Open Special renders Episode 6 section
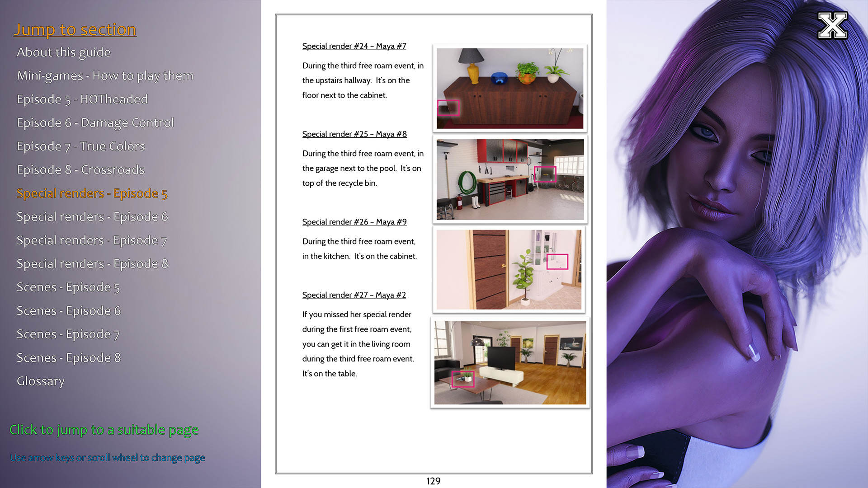This screenshot has width=868, height=488. pos(91,216)
